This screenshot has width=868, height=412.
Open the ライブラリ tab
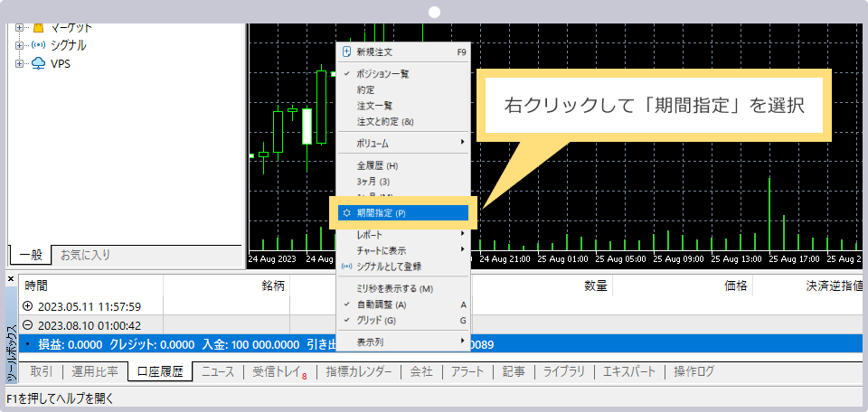point(563,371)
